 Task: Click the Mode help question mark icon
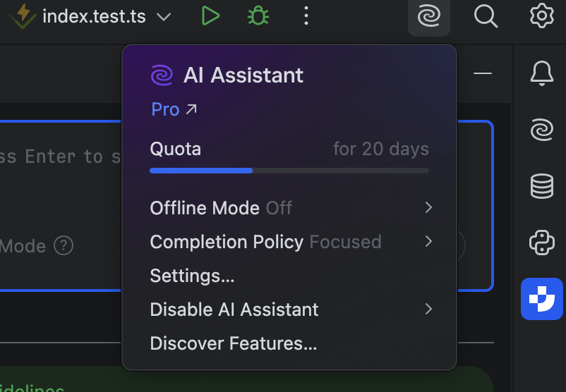pos(64,246)
